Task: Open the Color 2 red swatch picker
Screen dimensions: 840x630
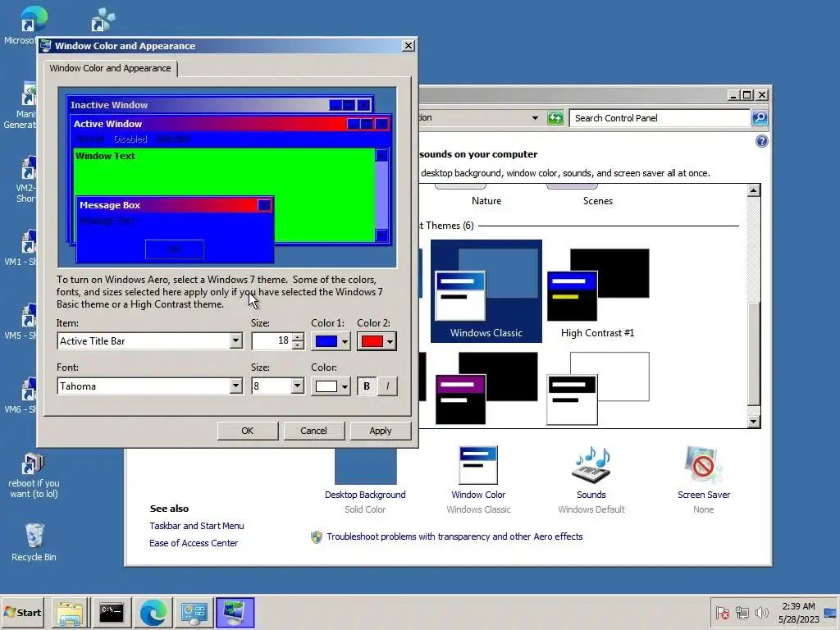Action: click(377, 341)
